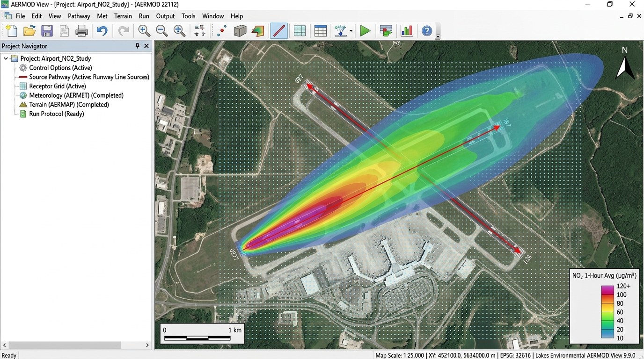Click the blue bottom of legend color bar
Viewport: 644px width, 359px height.
607,335
